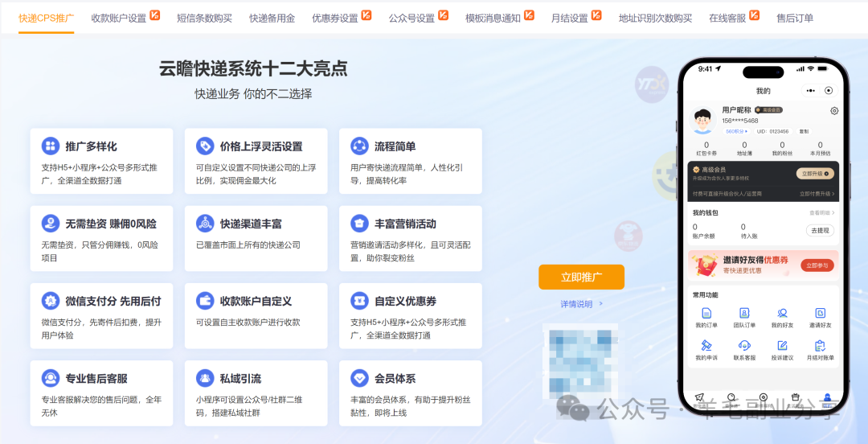Tap 月结对账单 clipboard icon in phone

[821, 345]
